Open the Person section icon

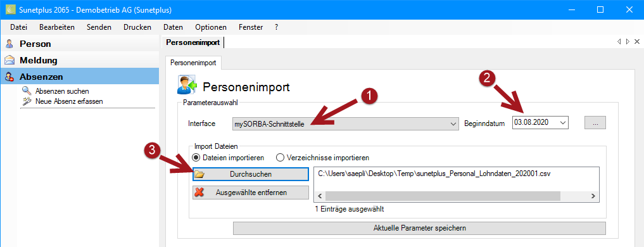9,44
